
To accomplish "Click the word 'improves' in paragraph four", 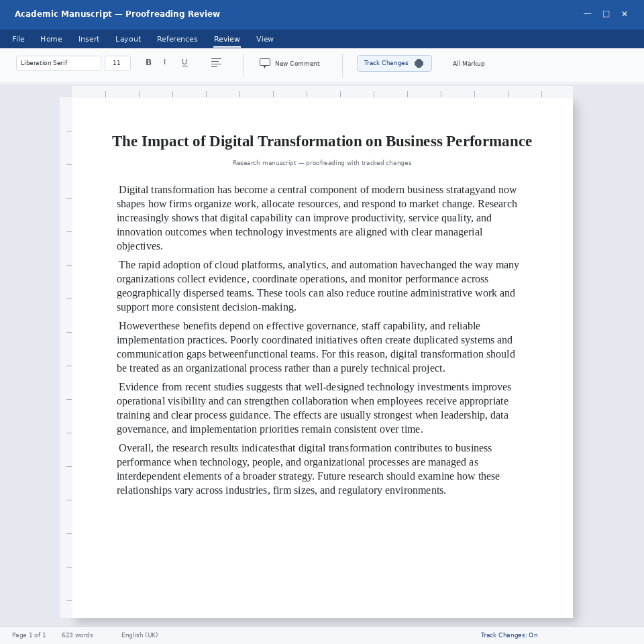I will [x=491, y=387].
